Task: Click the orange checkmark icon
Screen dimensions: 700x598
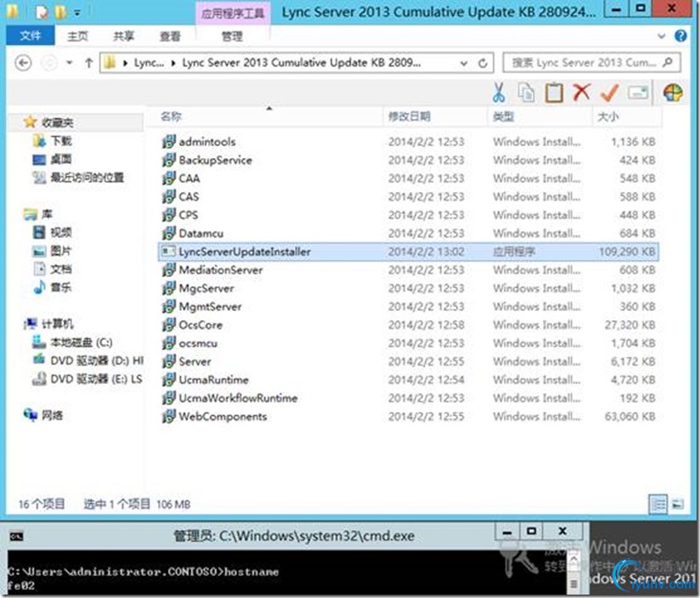Action: point(609,93)
